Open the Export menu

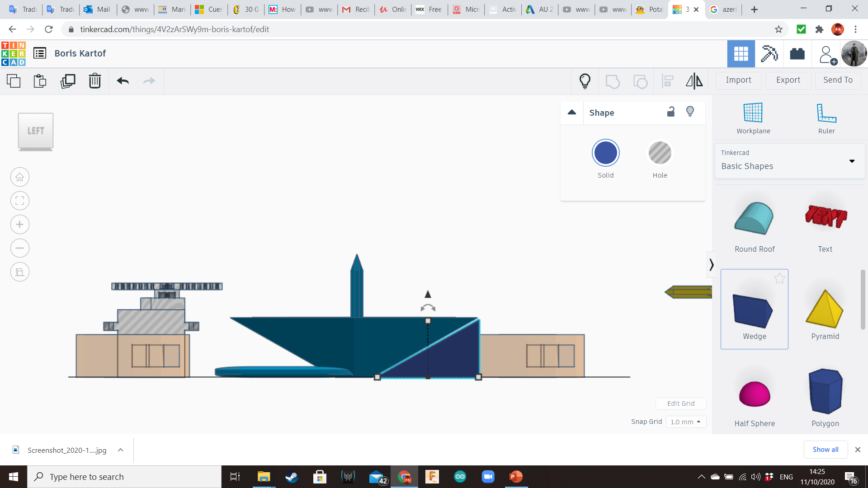[x=788, y=80]
